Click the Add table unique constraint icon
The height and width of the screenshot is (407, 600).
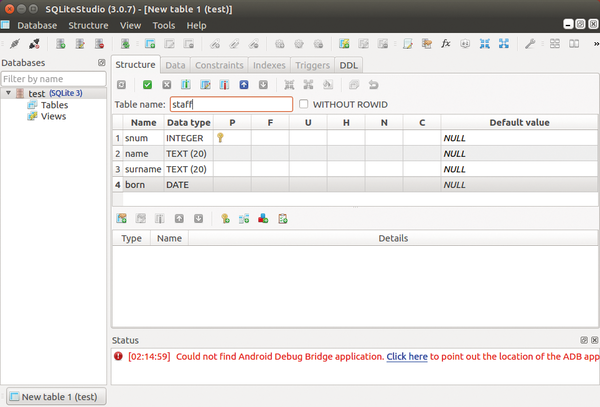click(263, 218)
